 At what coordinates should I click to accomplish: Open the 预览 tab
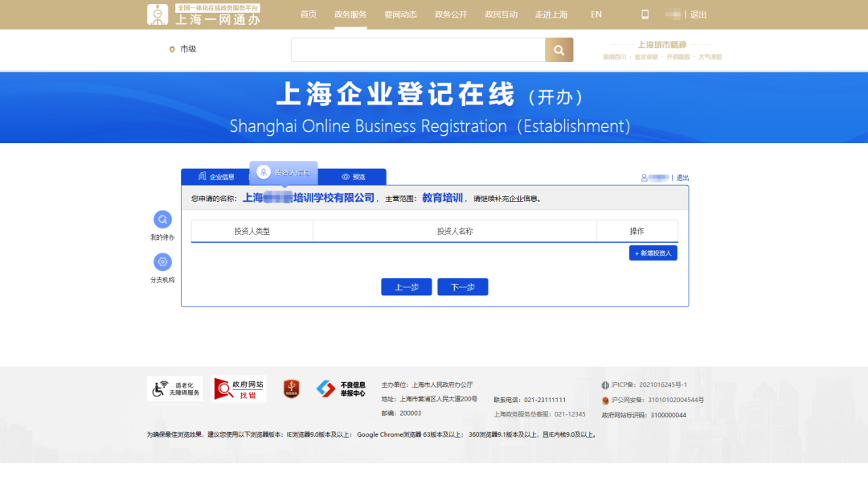click(x=355, y=176)
